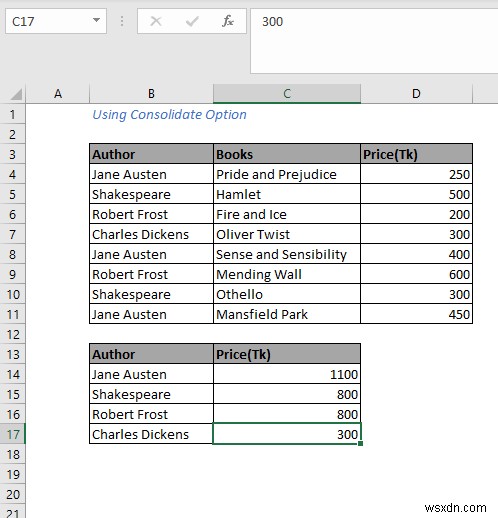Click the Select All corner triangle
Viewport: 498px width, 518px height.
pos(16,94)
